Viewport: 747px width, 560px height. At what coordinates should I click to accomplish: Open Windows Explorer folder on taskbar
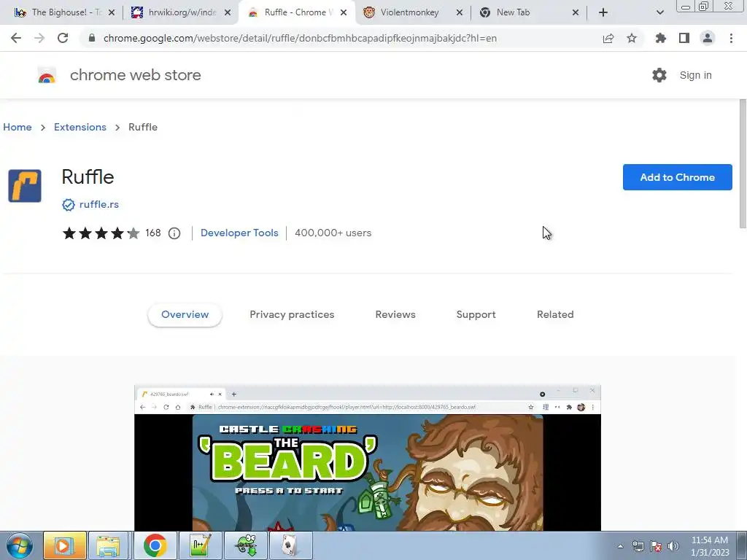[109, 545]
